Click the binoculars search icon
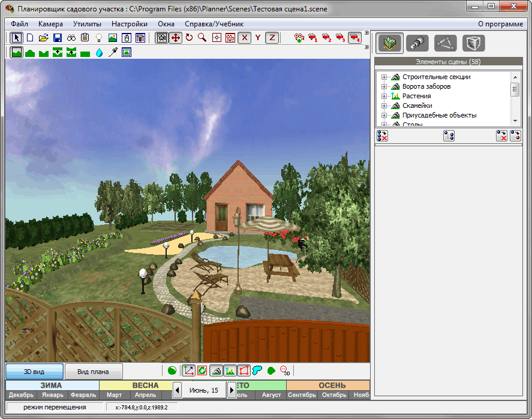 (71, 38)
